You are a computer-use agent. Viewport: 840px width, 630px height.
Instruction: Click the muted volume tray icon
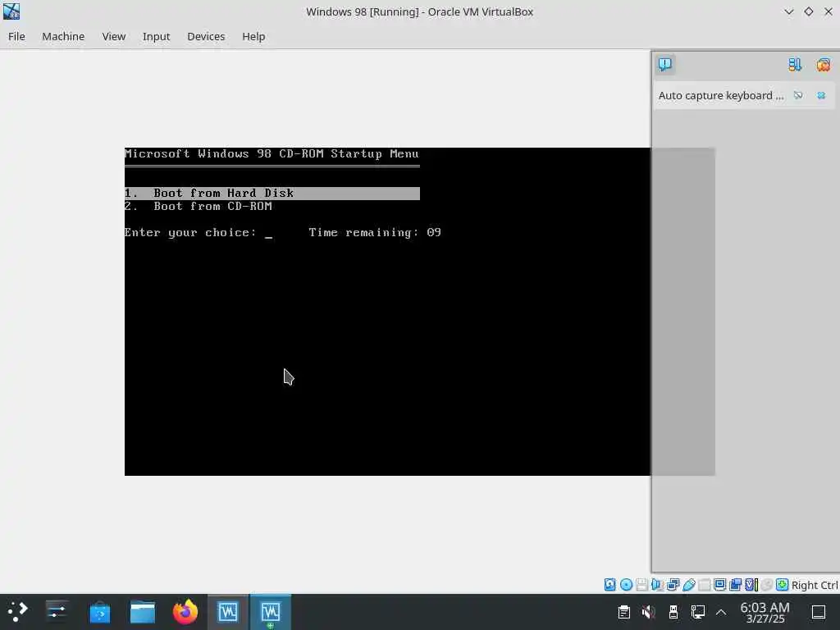coord(648,612)
